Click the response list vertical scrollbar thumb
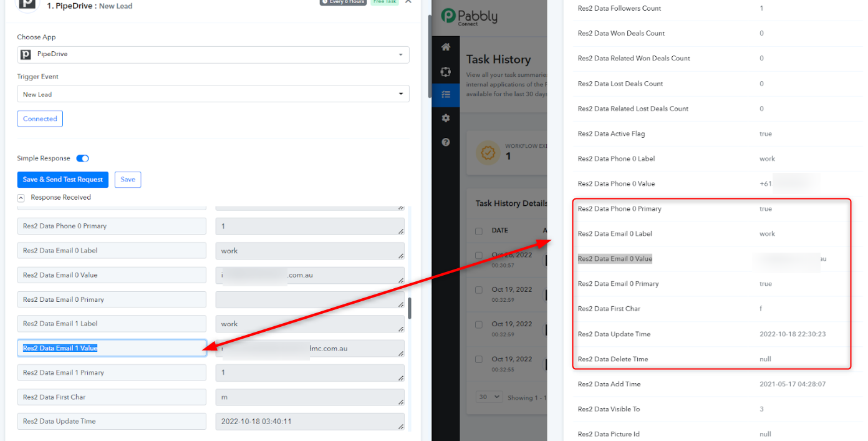This screenshot has width=868, height=441. pos(410,308)
